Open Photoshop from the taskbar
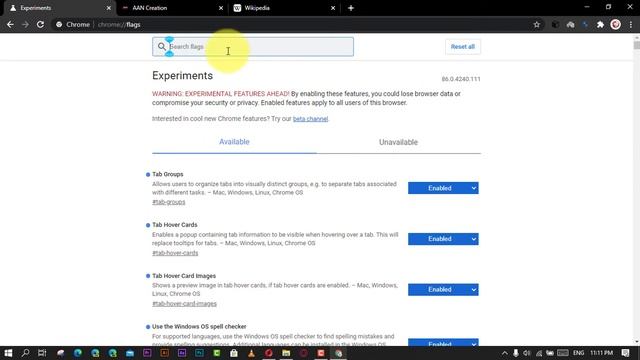The image size is (640, 360). [x=199, y=353]
